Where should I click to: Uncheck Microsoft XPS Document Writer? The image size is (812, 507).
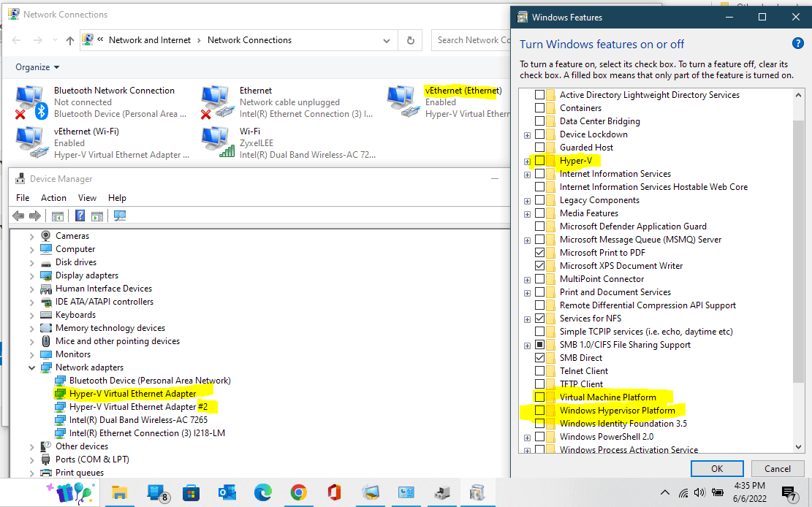tap(539, 266)
